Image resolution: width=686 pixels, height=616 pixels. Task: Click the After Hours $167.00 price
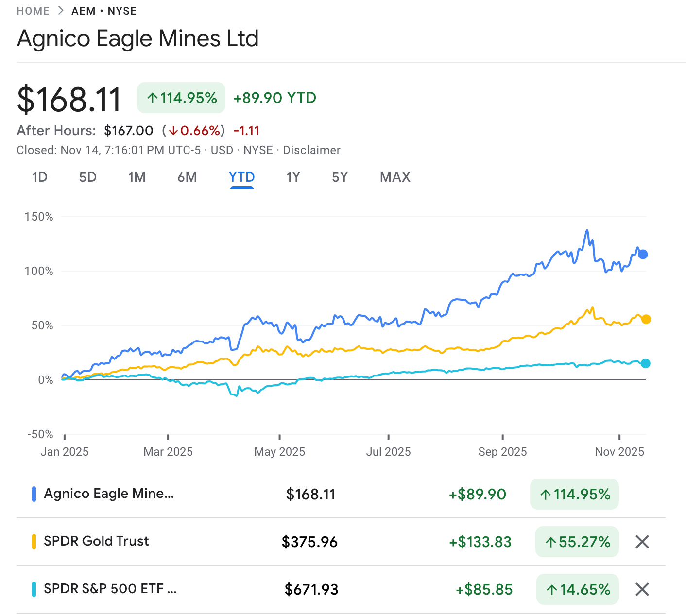(129, 131)
